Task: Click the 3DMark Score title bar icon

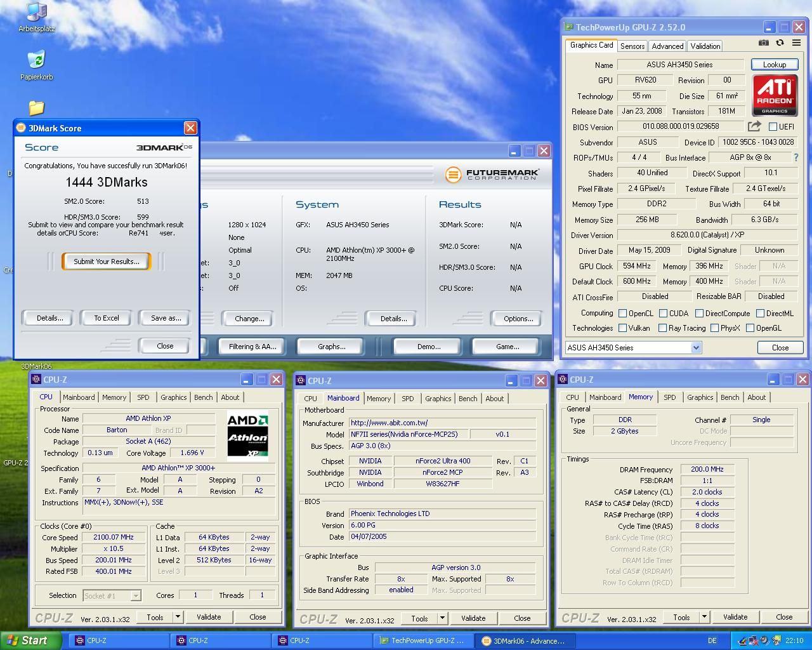Action: pyautogui.click(x=21, y=128)
